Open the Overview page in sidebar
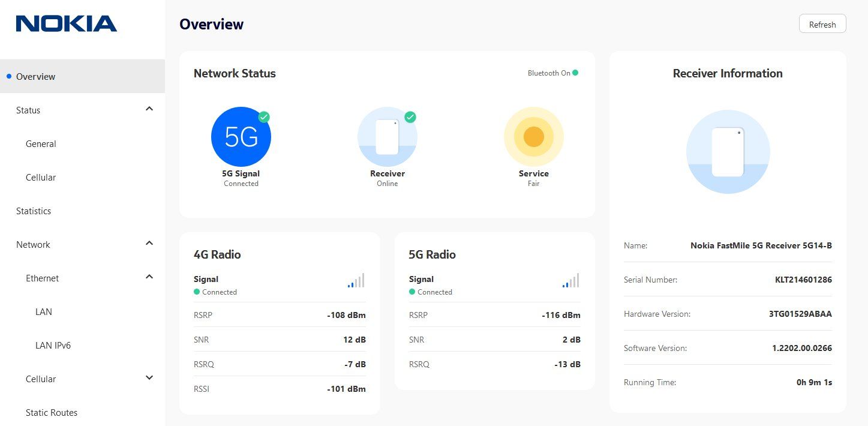Viewport: 868px width, 426px height. click(82, 76)
